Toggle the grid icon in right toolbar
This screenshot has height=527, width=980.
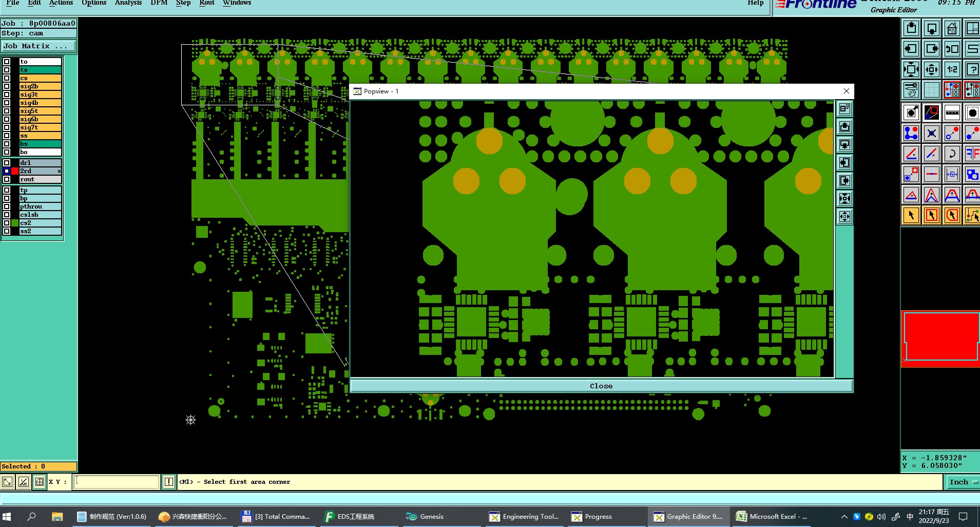(x=932, y=90)
